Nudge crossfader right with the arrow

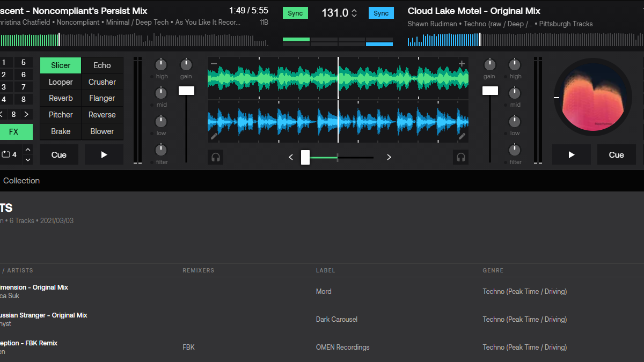click(389, 157)
